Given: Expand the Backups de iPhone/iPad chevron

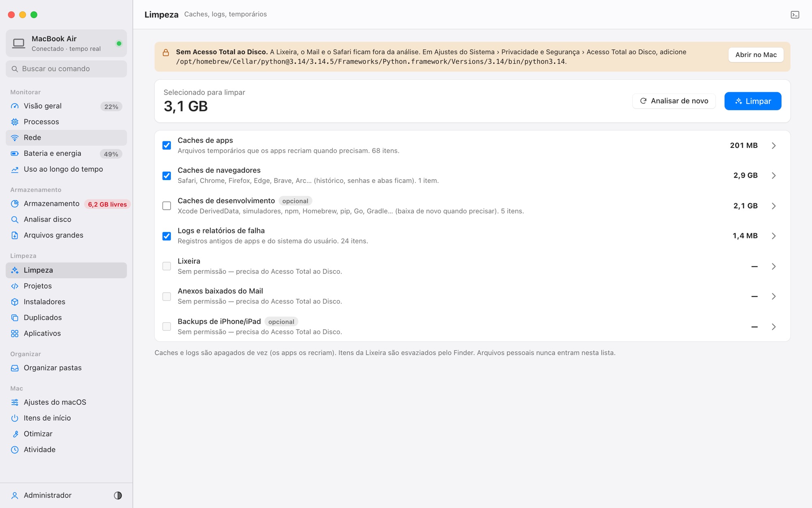Looking at the screenshot, I should (774, 327).
